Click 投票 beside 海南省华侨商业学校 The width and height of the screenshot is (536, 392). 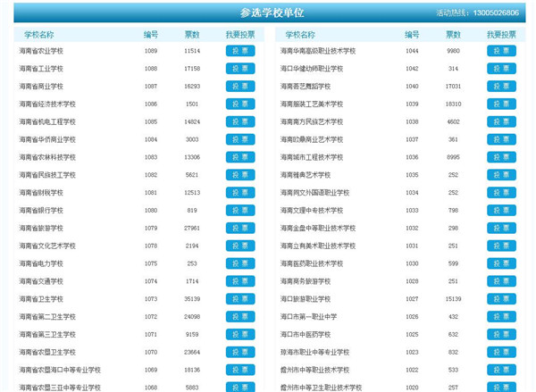click(x=240, y=139)
